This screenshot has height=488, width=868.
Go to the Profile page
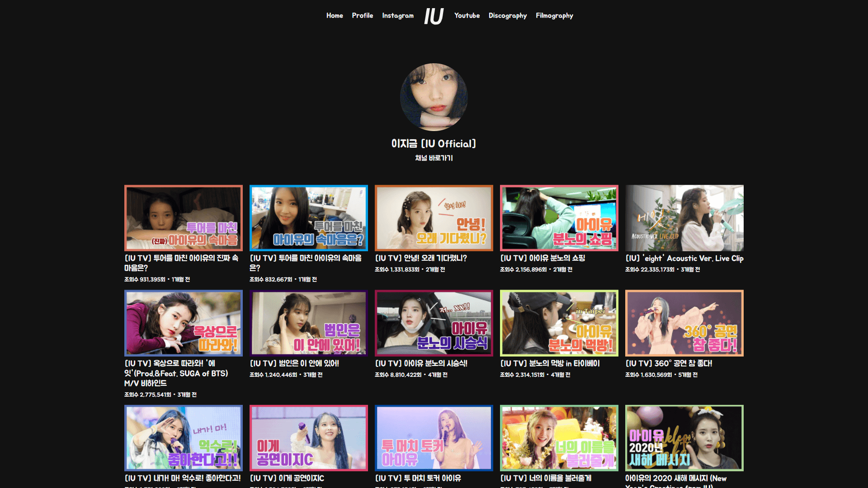pyautogui.click(x=362, y=15)
